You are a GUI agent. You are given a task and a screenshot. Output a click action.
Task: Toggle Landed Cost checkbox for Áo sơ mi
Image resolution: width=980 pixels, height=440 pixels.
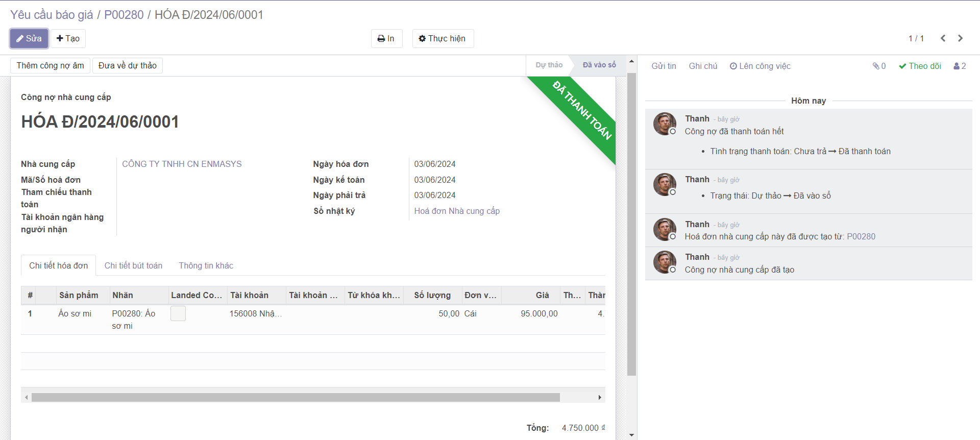[x=178, y=313]
